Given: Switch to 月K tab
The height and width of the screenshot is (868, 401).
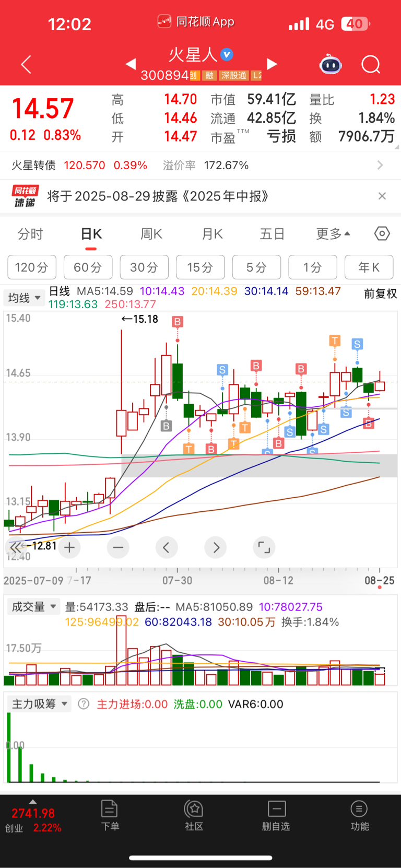Looking at the screenshot, I should point(212,234).
